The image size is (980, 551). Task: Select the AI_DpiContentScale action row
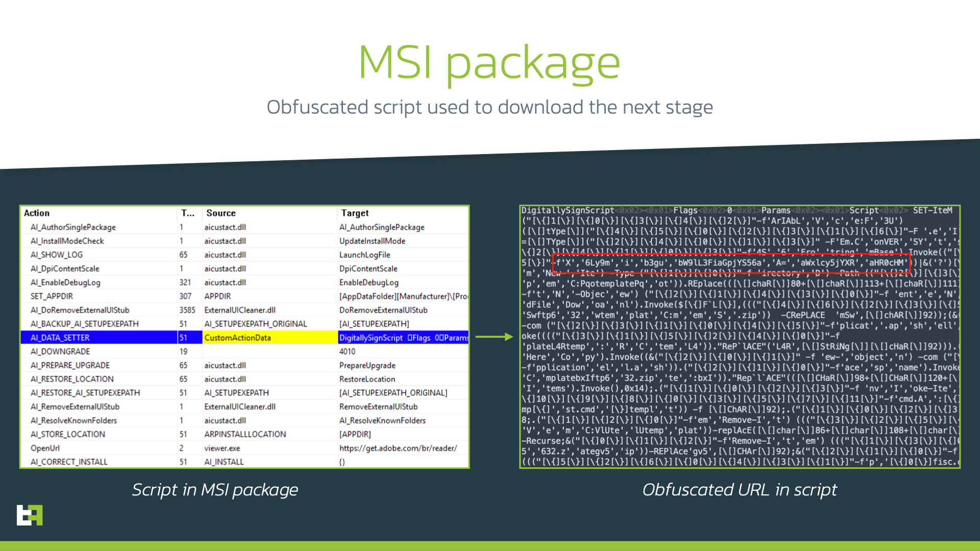coord(244,268)
